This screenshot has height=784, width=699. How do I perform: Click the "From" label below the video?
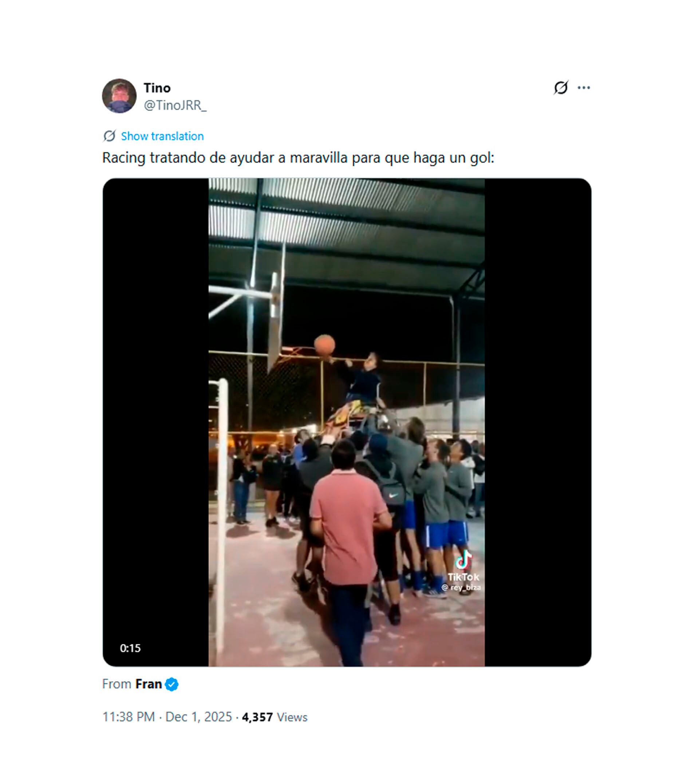(x=117, y=684)
